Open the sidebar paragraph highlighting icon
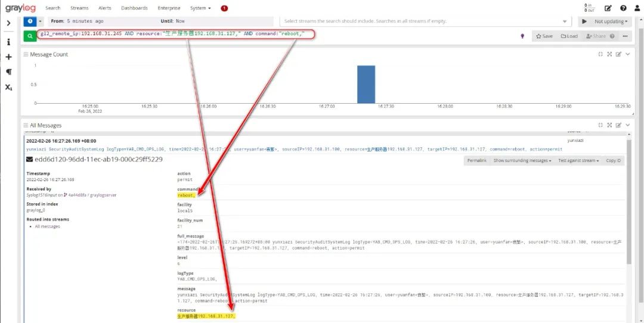This screenshot has width=644, height=323. [8, 72]
